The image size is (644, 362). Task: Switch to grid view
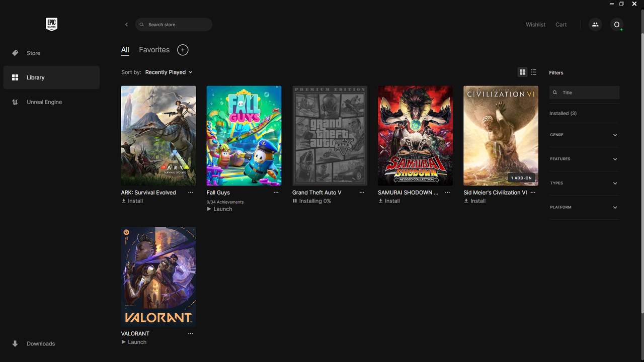coord(522,72)
